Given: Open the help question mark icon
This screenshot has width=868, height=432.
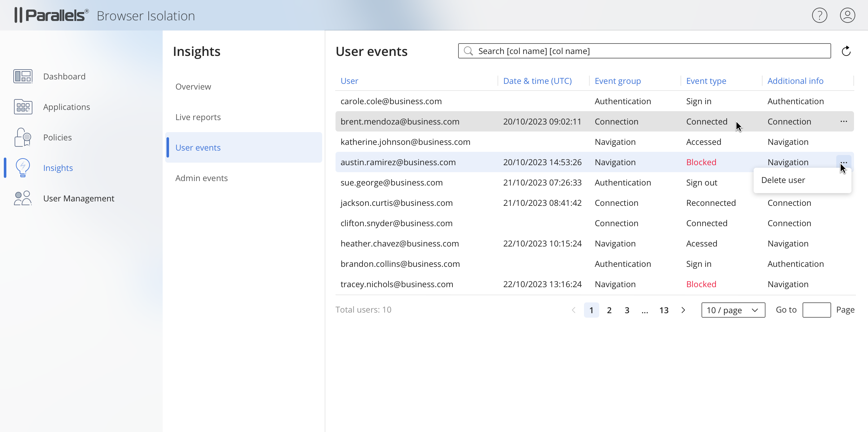Looking at the screenshot, I should coord(819,16).
